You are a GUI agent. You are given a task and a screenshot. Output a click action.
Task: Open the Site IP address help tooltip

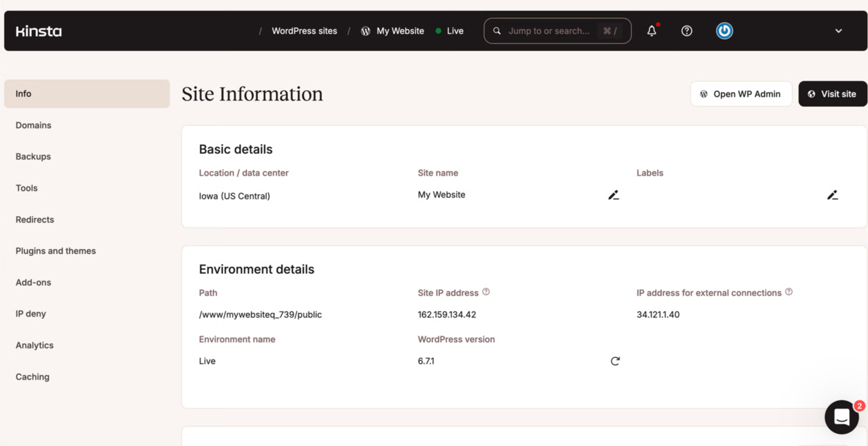pyautogui.click(x=486, y=291)
